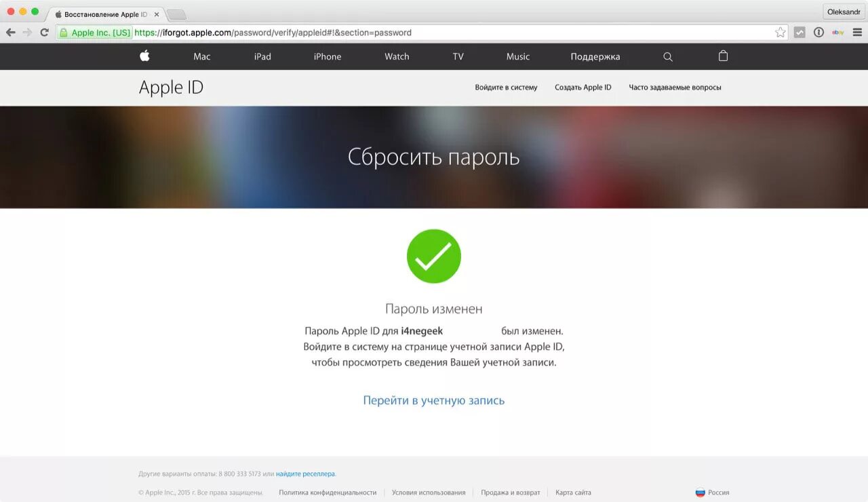Open the Music menu item

[518, 57]
